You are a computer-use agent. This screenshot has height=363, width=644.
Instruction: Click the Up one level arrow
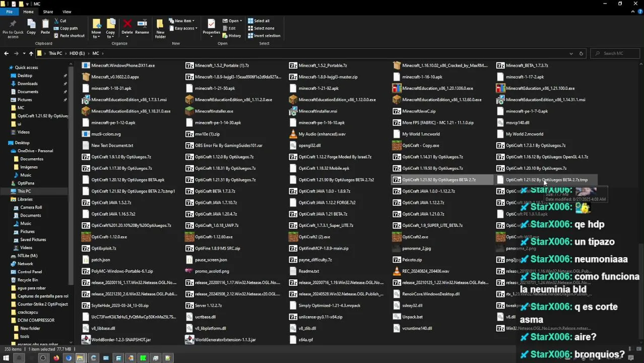tap(31, 53)
